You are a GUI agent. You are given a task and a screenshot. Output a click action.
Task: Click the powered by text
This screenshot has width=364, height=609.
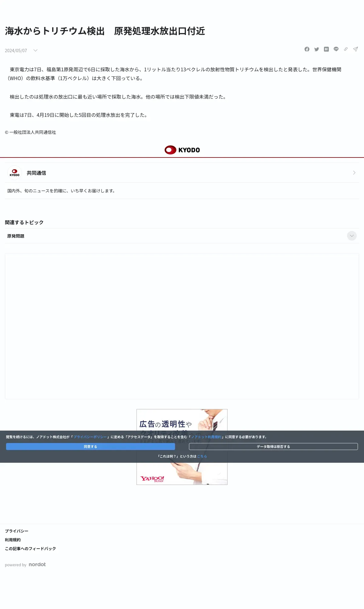(x=15, y=565)
